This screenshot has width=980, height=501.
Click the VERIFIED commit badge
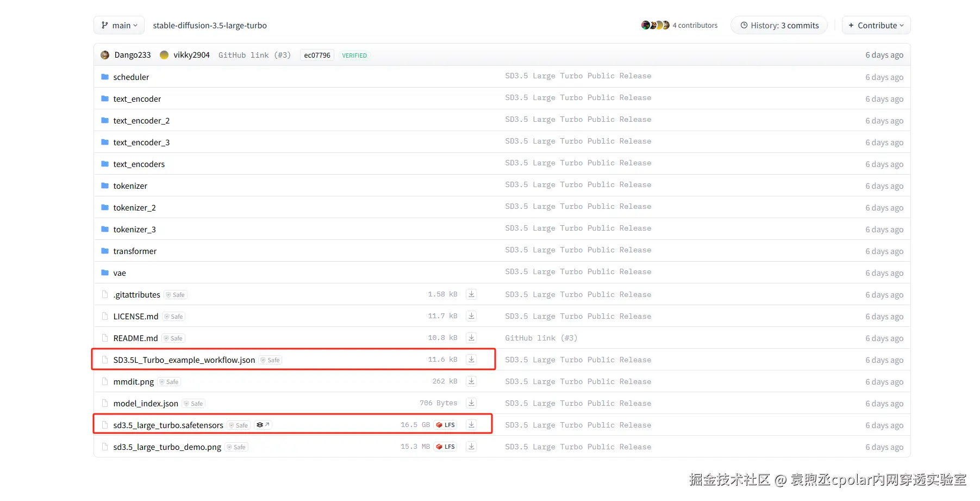tap(354, 55)
